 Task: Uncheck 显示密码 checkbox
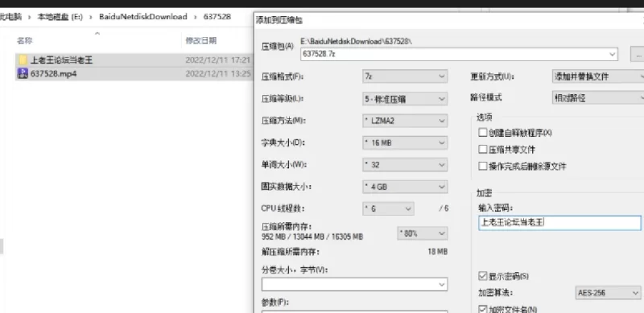click(483, 276)
